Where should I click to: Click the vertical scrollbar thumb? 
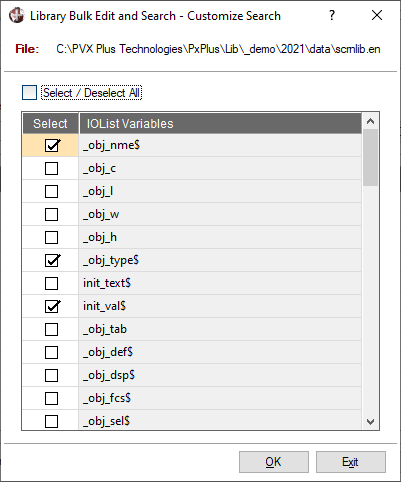[x=370, y=157]
